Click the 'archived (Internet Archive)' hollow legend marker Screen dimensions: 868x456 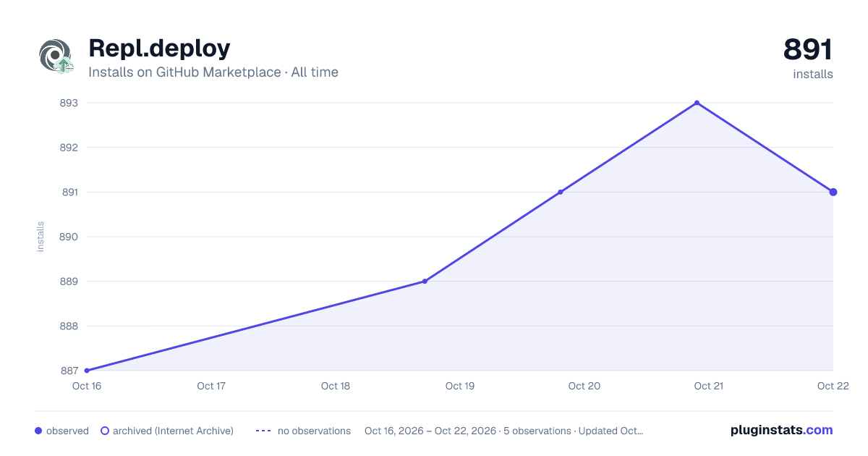tap(105, 431)
